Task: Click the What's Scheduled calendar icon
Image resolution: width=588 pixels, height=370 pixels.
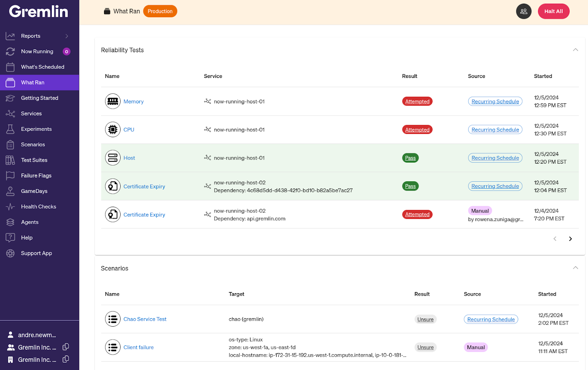Action: click(10, 67)
